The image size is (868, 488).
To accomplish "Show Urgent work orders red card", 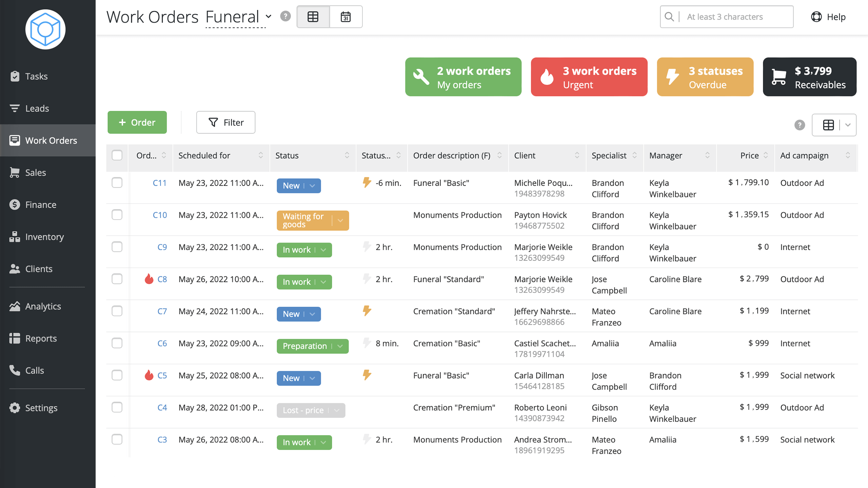I will [x=589, y=77].
